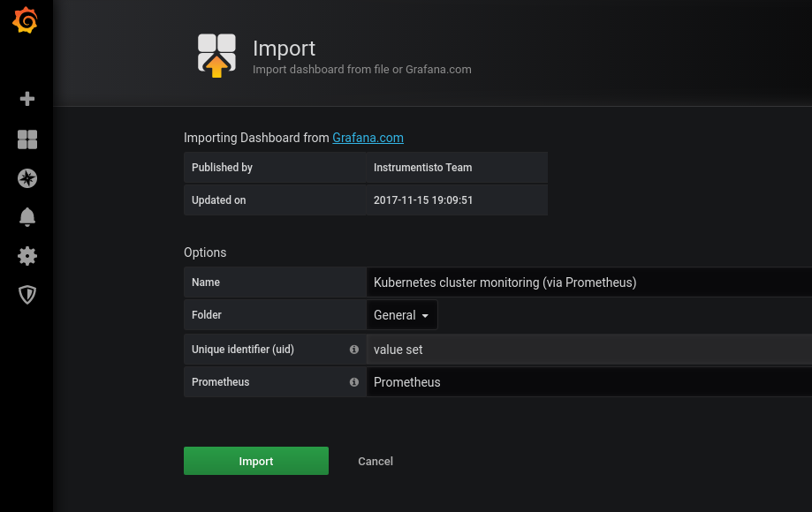Click the green Import button
Viewport: 812px width, 512px height.
click(256, 461)
